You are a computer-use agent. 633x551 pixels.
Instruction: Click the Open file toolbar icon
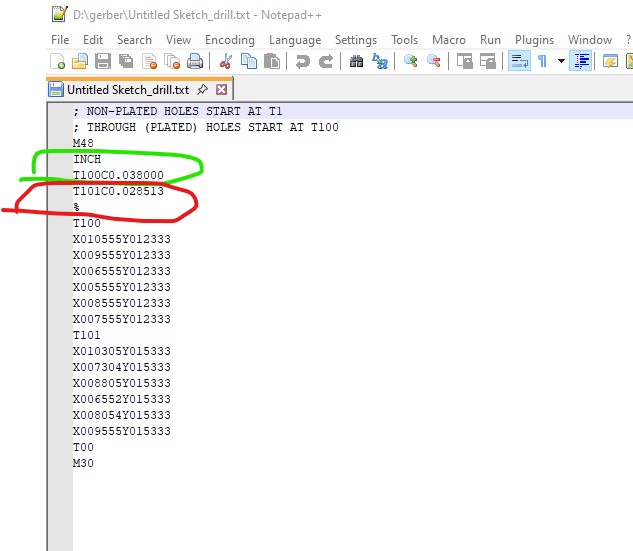80,62
